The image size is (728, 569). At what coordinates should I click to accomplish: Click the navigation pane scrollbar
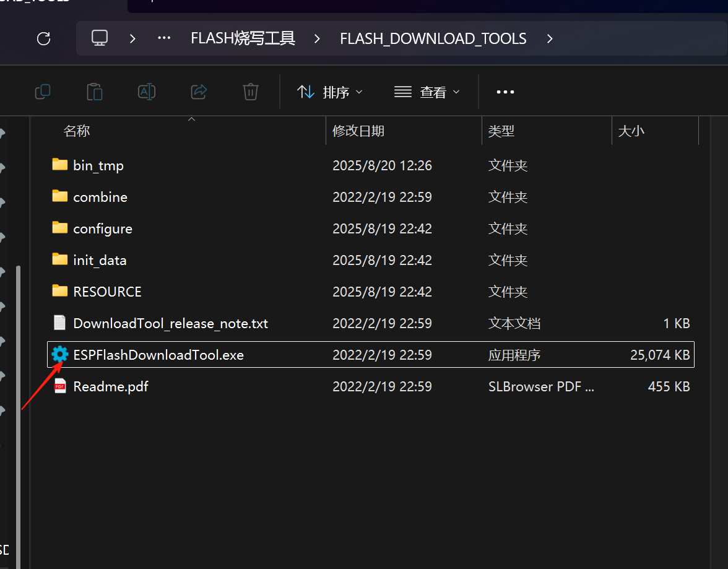[x=18, y=417]
